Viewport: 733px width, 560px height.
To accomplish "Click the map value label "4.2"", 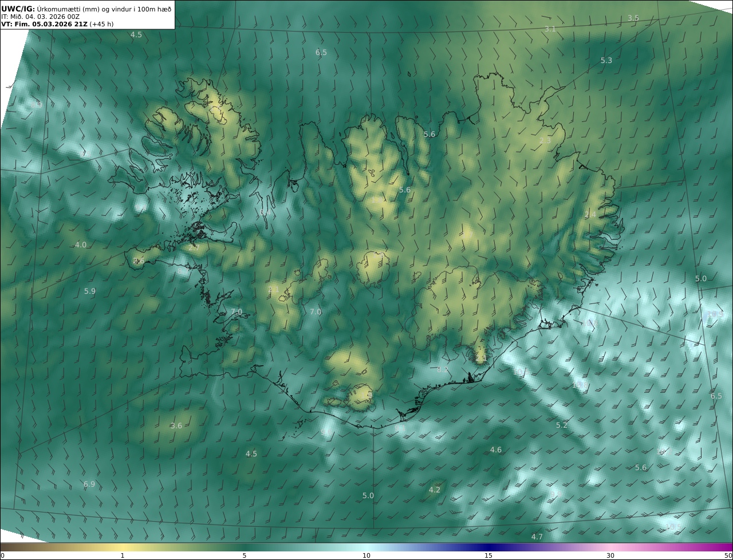I will (434, 490).
